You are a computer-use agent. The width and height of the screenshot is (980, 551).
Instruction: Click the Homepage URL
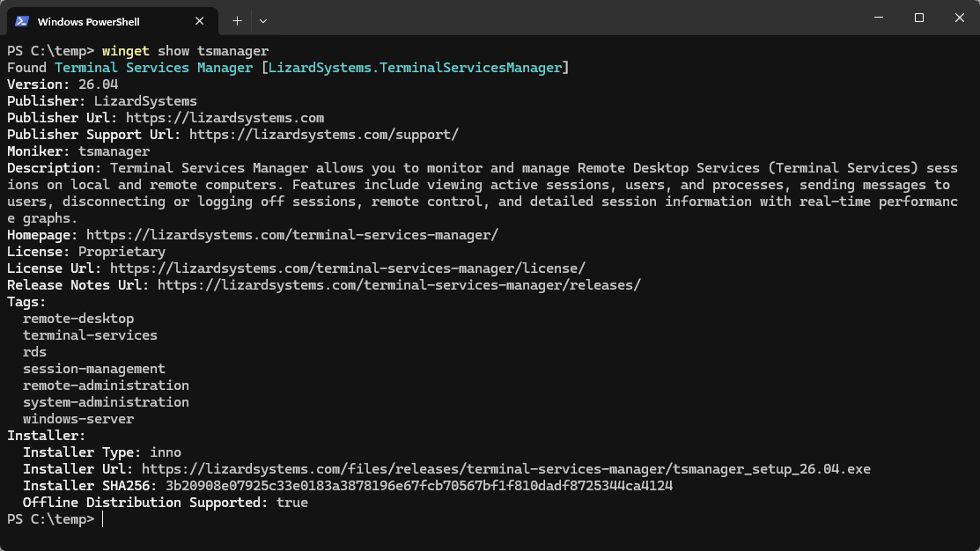291,235
